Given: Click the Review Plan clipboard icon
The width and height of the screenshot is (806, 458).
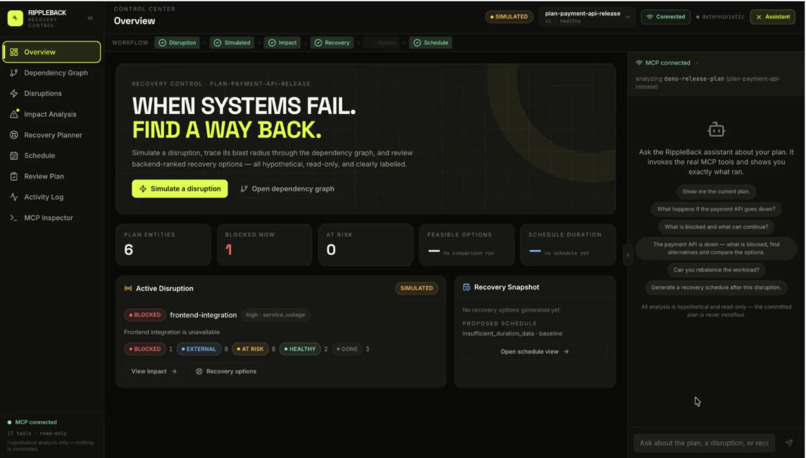Looking at the screenshot, I should (14, 176).
